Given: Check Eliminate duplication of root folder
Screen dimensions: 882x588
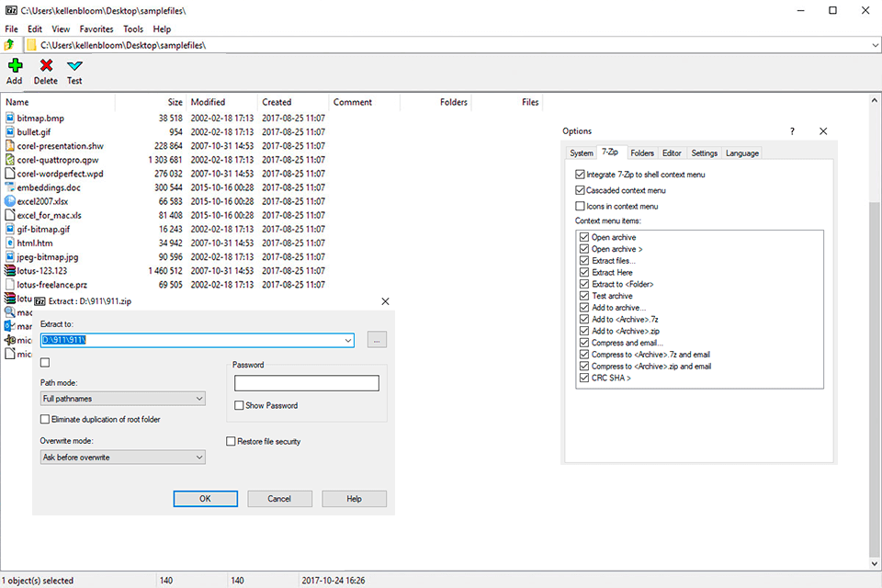Looking at the screenshot, I should (44, 418).
